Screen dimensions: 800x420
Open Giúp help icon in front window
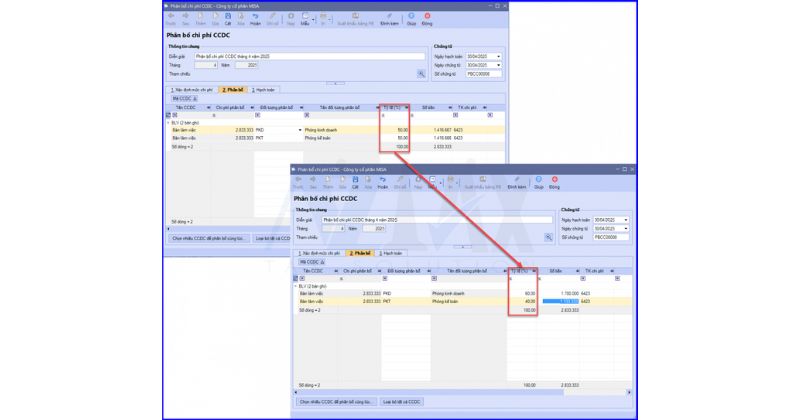(x=537, y=182)
